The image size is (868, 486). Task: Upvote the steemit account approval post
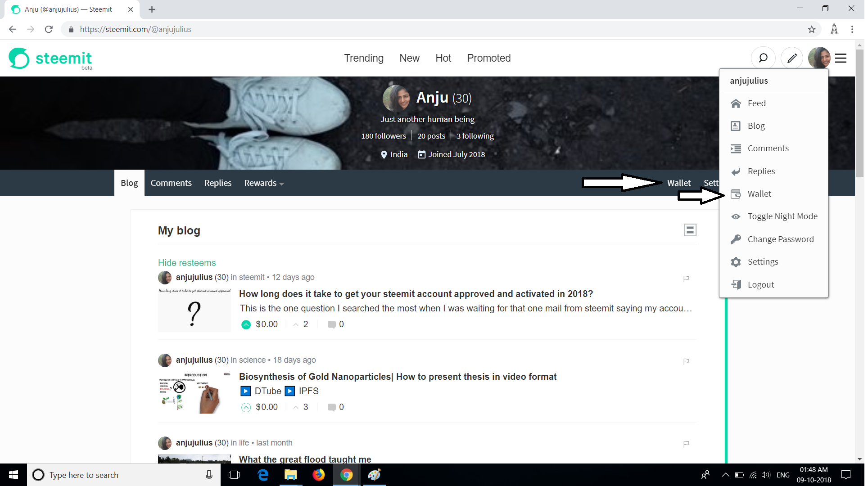pos(247,325)
